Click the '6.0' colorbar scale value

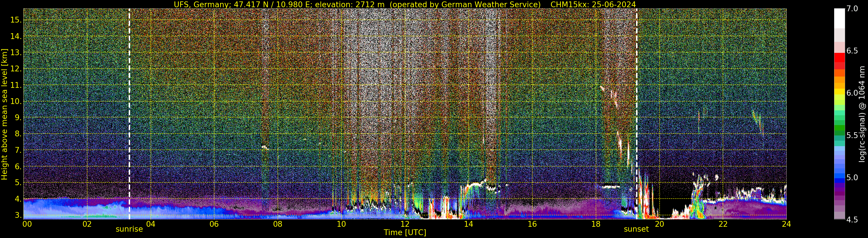(852, 93)
